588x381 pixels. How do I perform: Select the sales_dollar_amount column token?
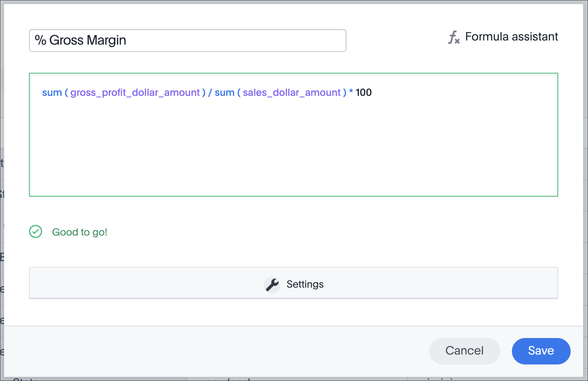pyautogui.click(x=292, y=93)
